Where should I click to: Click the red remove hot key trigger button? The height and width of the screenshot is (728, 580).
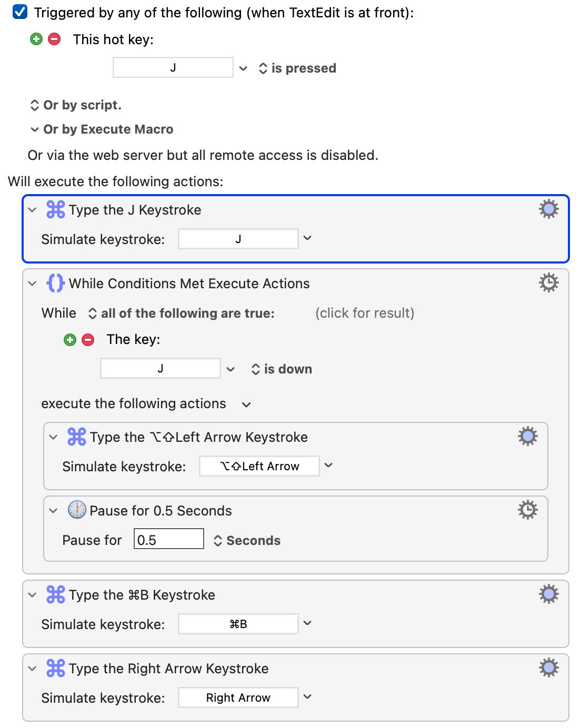54,39
